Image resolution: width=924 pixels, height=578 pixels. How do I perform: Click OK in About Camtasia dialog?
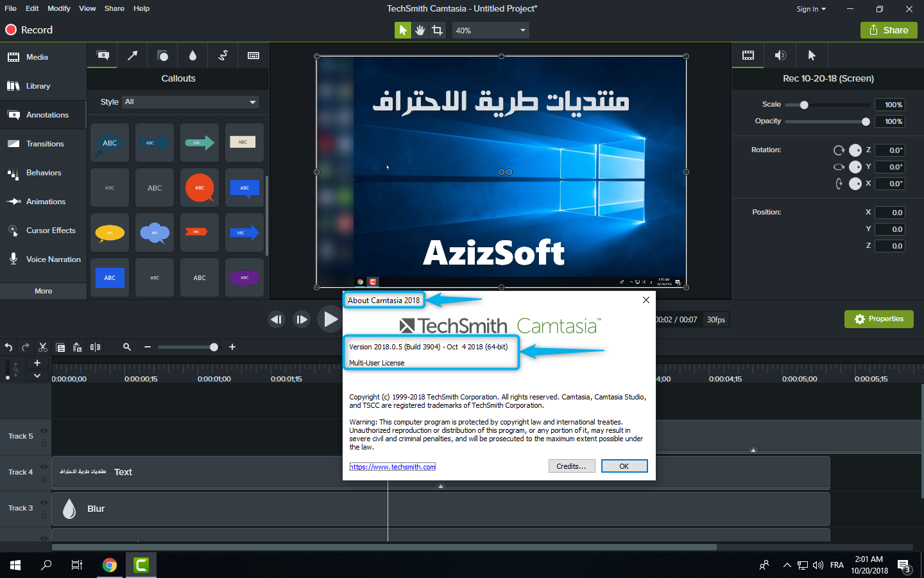624,466
